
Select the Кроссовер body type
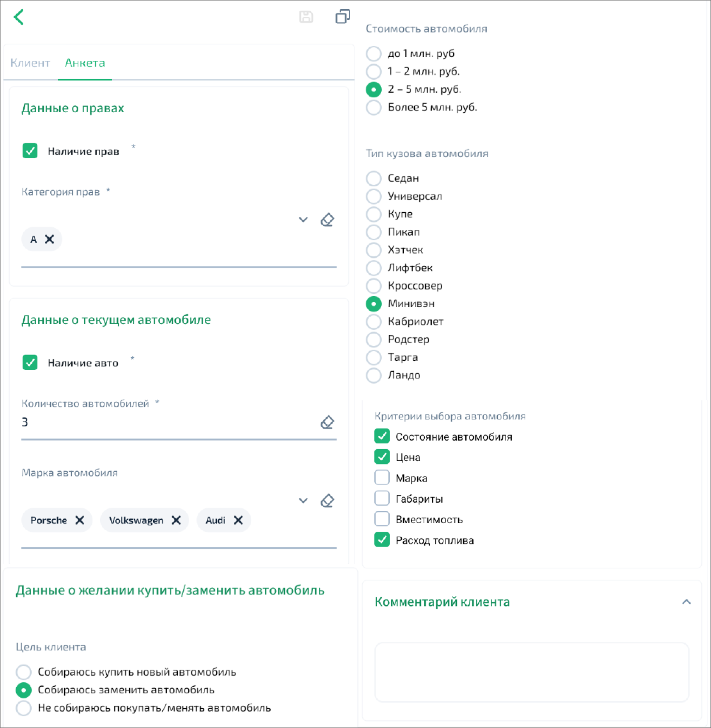pyautogui.click(x=374, y=286)
